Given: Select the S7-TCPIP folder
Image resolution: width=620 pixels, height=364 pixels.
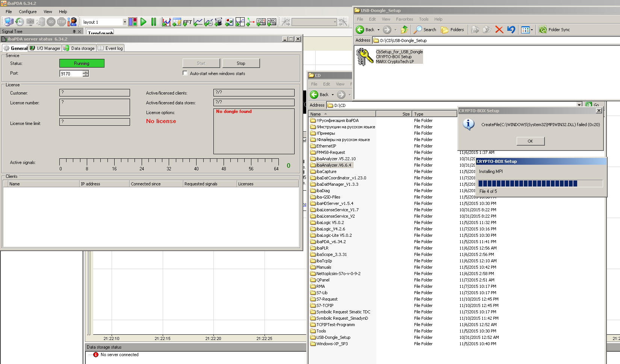Looking at the screenshot, I should point(322,305).
